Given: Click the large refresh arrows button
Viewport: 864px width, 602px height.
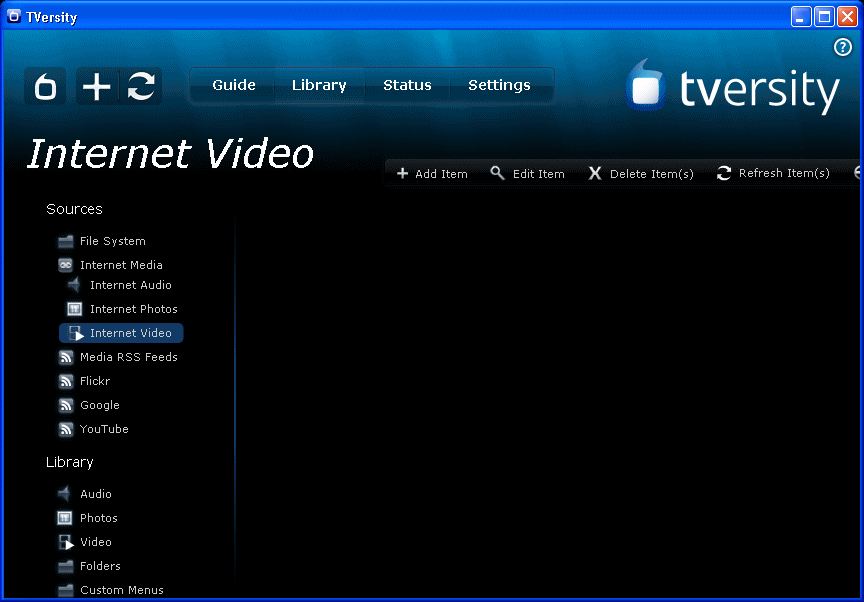Looking at the screenshot, I should pos(141,86).
